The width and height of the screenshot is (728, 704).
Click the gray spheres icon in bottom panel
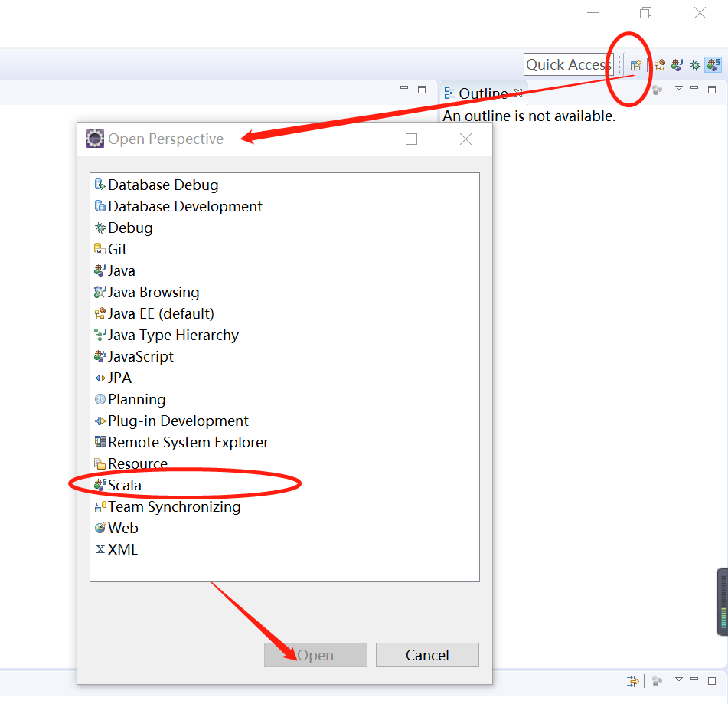[657, 681]
